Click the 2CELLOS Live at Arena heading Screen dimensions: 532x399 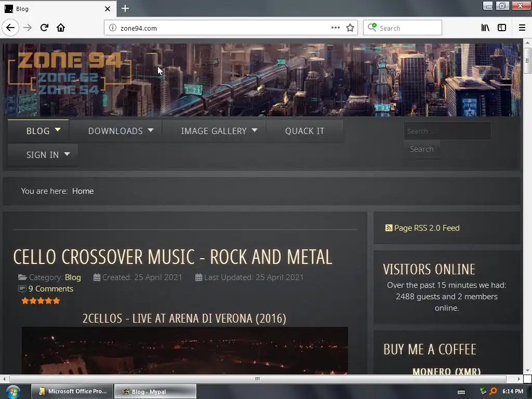pos(184,318)
